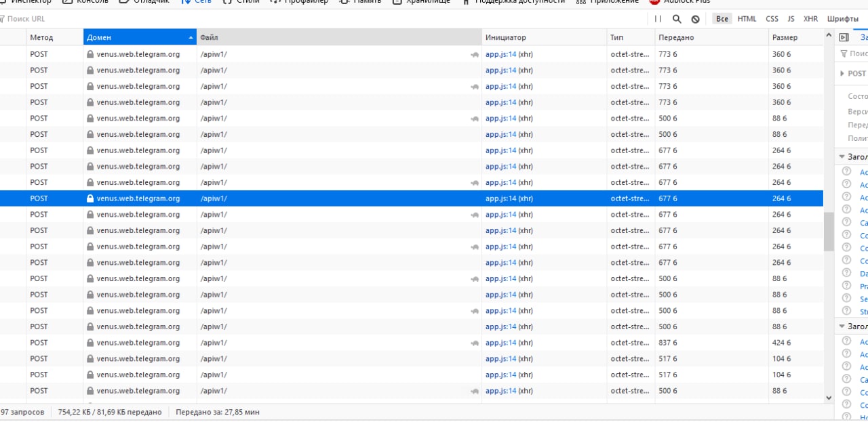Image resolution: width=868 pixels, height=422 pixels.
Task: Open the network search magnifier tool
Action: [677, 19]
